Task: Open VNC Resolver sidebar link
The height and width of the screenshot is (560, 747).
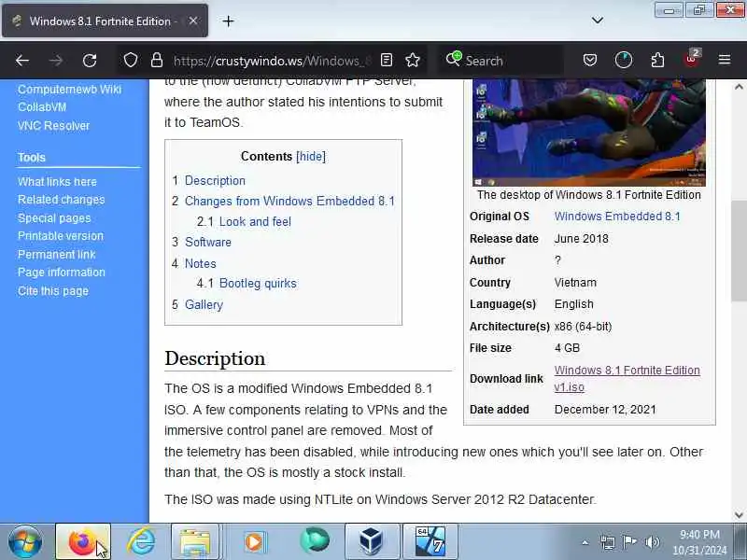Action: point(54,126)
